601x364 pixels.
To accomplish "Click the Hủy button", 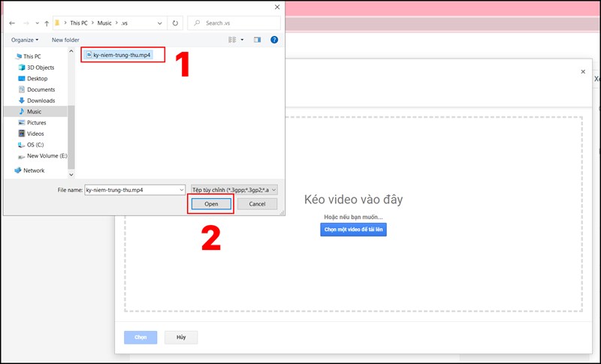I will (181, 337).
